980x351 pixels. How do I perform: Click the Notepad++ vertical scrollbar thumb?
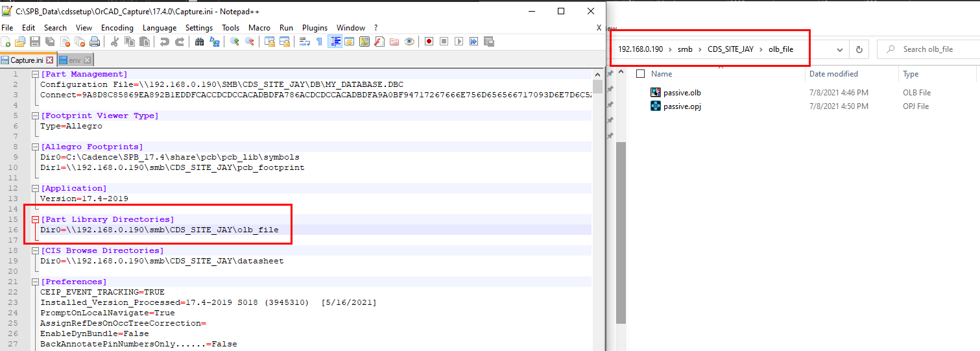pos(598,87)
